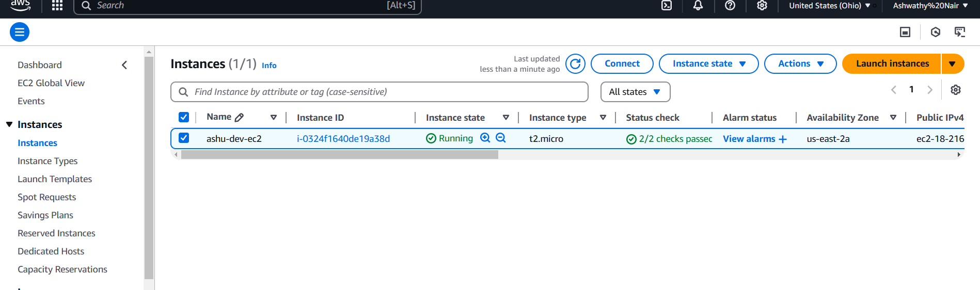Open the United States (Ohio) region dropdown
This screenshot has height=290, width=980.
tap(830, 6)
